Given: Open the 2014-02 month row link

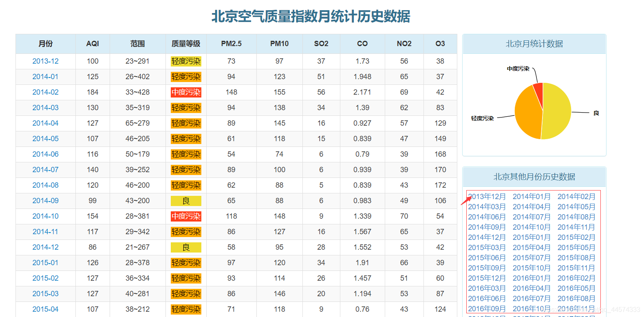Looking at the screenshot, I should [x=45, y=92].
